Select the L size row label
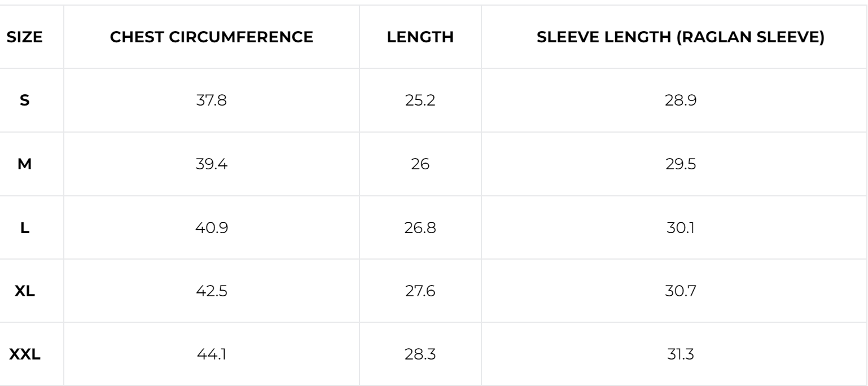Image resolution: width=868 pixels, height=386 pixels. point(25,229)
